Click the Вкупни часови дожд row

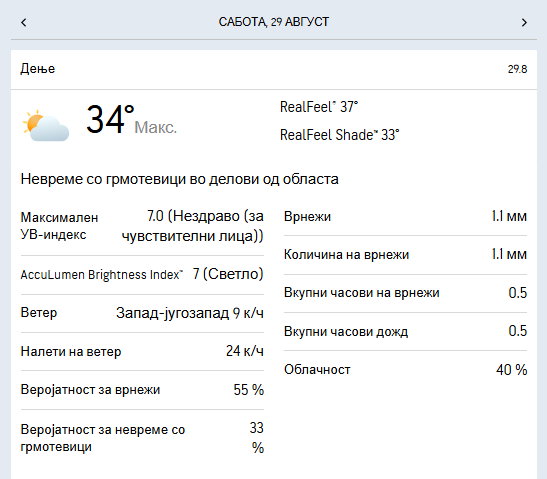click(405, 331)
